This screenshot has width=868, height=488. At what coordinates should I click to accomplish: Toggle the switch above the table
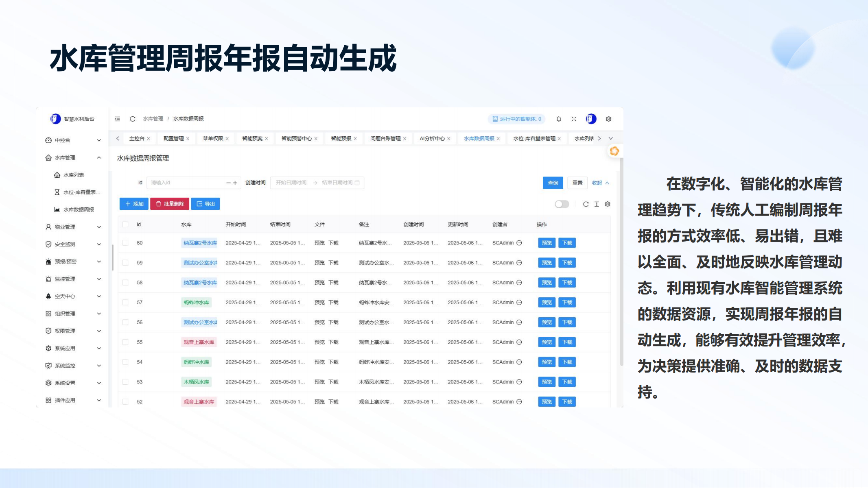coord(562,204)
